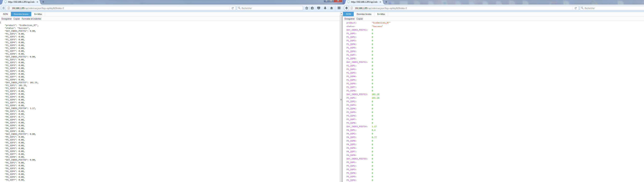
Task: Reload the page in left browser window
Action: click(x=232, y=8)
